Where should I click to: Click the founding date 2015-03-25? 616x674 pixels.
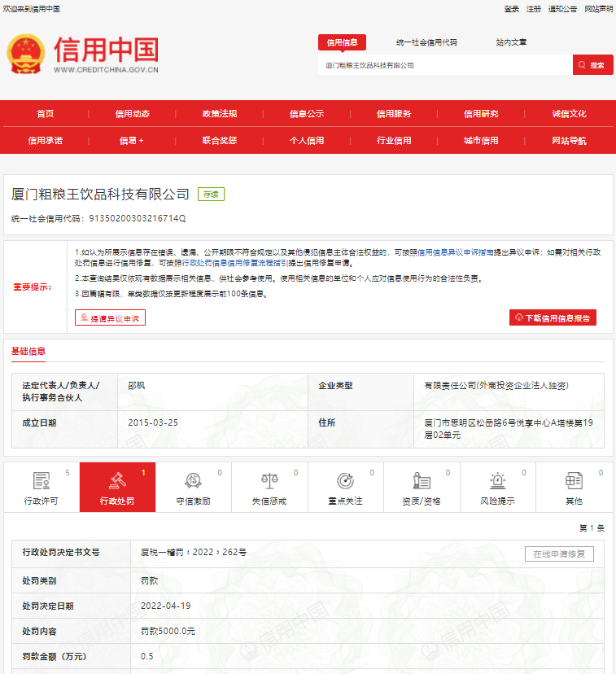pos(153,422)
